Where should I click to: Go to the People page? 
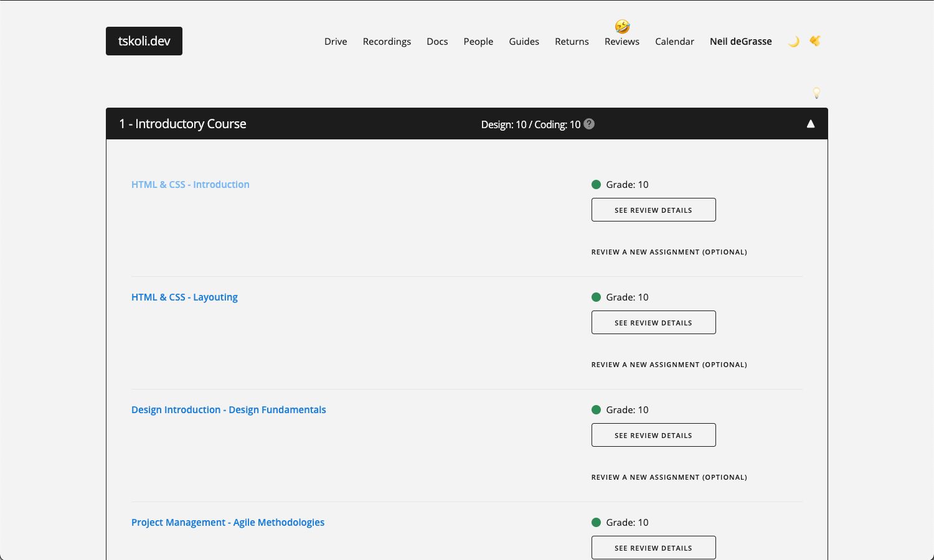(x=478, y=42)
